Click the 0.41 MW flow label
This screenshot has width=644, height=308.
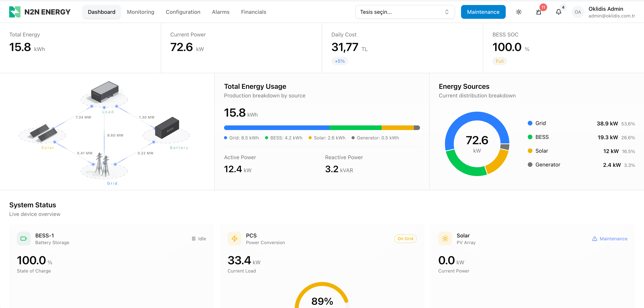tap(85, 153)
